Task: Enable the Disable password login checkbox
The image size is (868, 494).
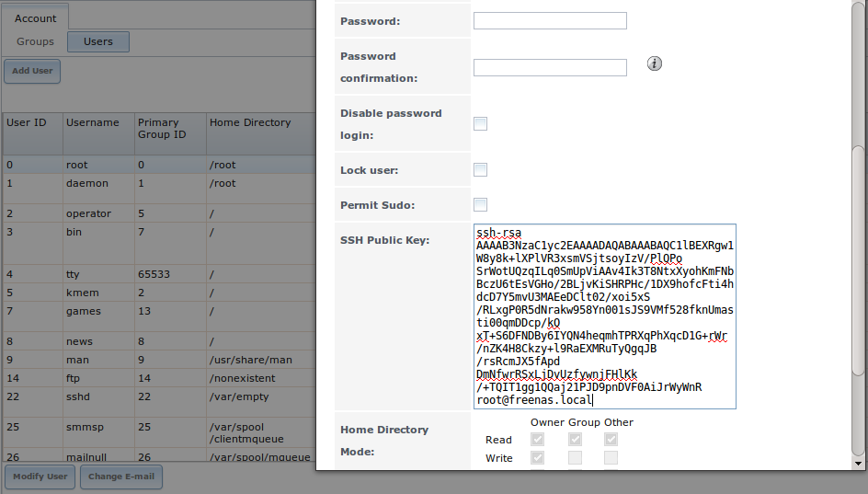Action: [x=480, y=123]
